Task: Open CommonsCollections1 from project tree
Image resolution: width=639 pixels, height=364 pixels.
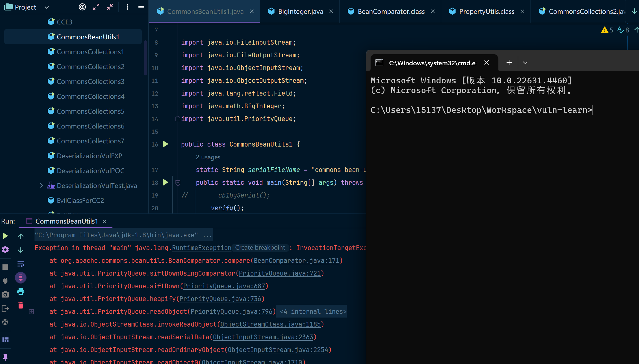Action: (90, 52)
